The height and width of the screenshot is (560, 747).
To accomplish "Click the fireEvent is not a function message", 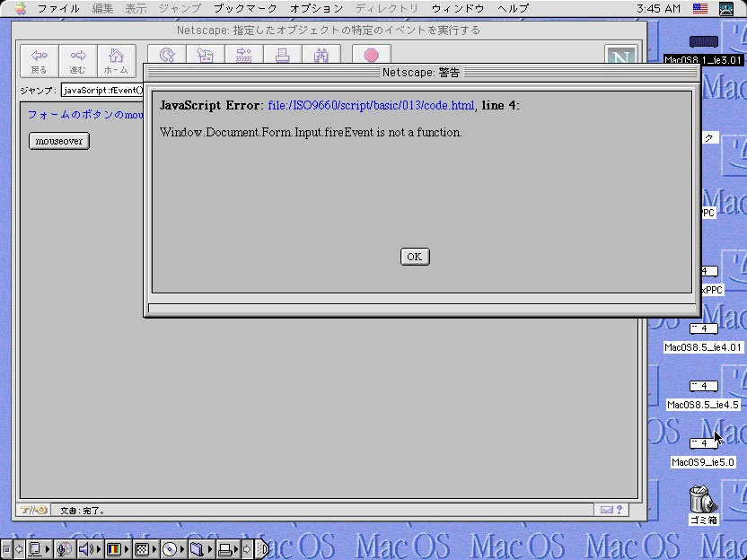I will (311, 133).
